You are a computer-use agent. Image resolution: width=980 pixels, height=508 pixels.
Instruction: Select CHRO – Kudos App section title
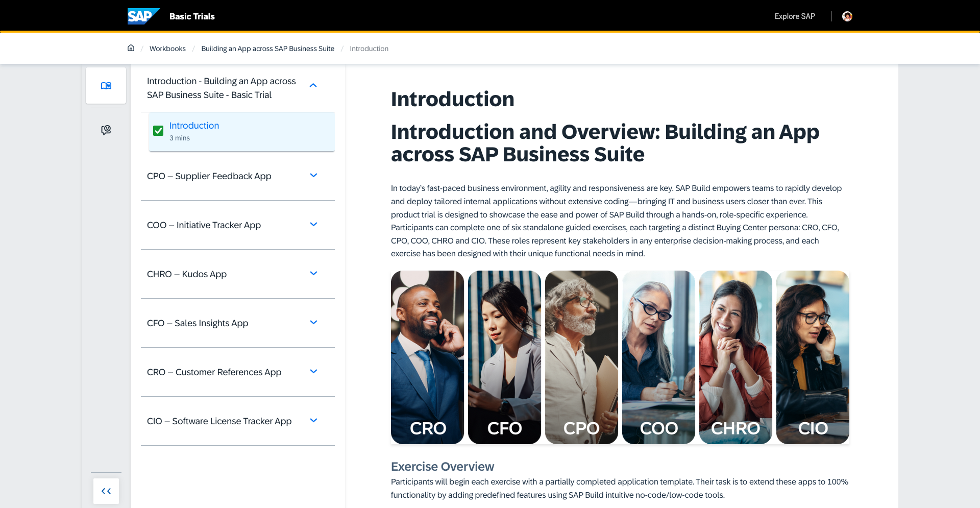pos(187,274)
